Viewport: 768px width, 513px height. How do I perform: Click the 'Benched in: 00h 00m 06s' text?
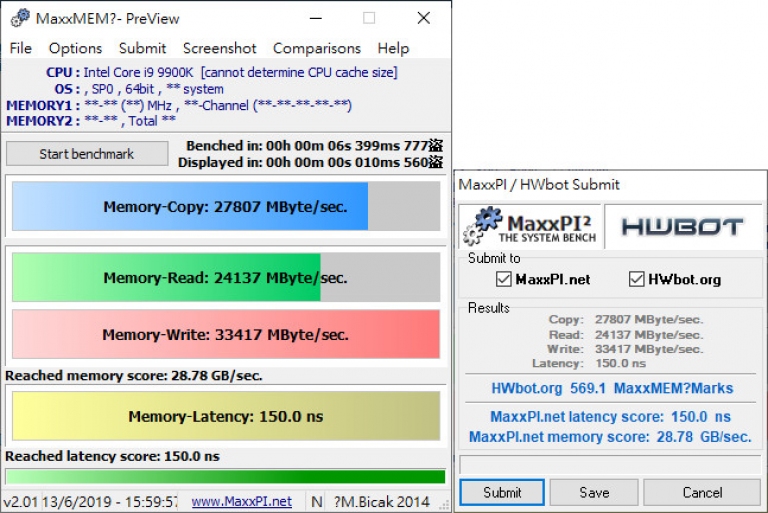[314, 146]
